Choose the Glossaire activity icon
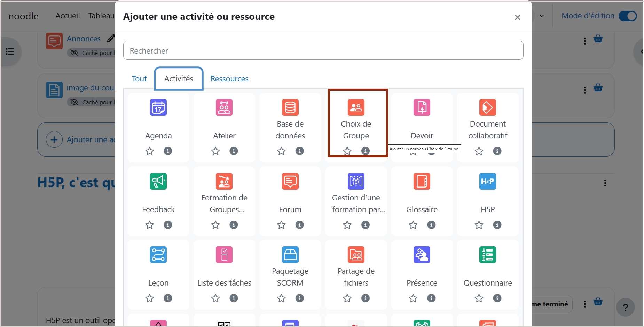Screen dimensions: 644x327 pyautogui.click(x=422, y=181)
